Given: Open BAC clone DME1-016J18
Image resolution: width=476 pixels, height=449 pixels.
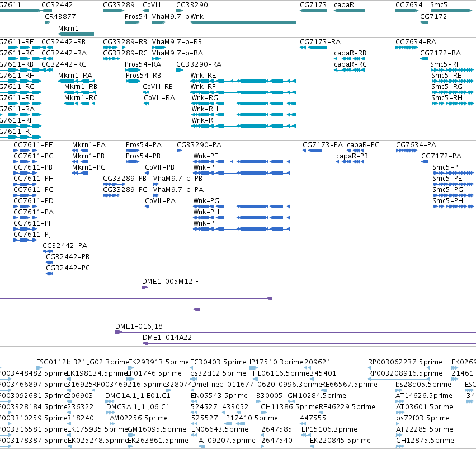Looking at the screenshot, I should 139,326.
